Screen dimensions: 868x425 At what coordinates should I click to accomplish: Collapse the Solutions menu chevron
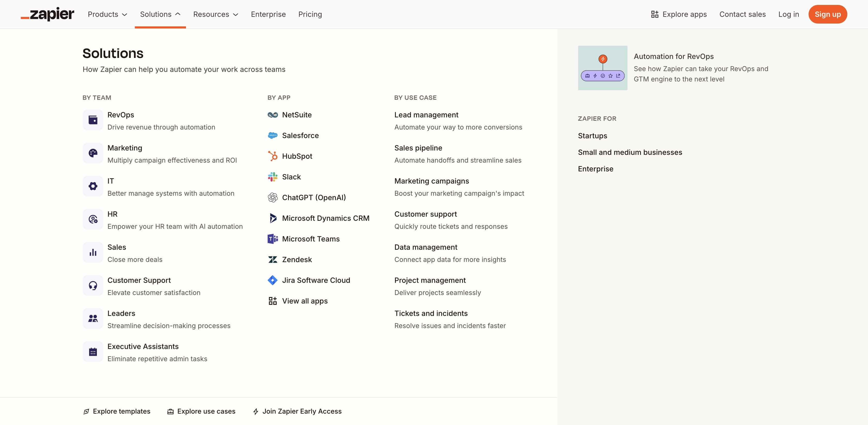point(178,14)
